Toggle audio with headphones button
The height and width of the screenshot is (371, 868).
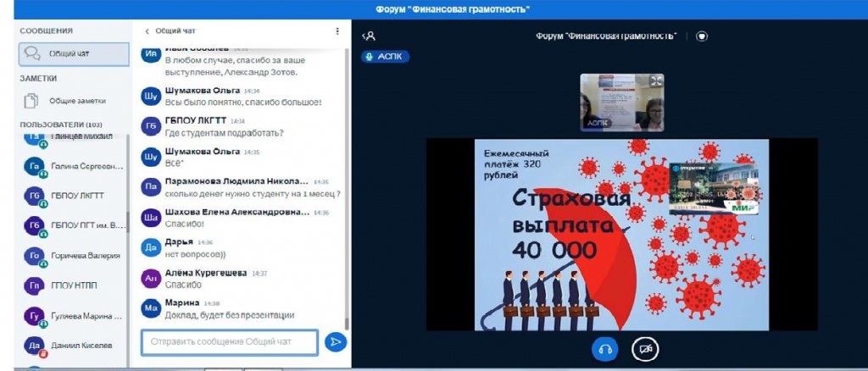tap(604, 349)
